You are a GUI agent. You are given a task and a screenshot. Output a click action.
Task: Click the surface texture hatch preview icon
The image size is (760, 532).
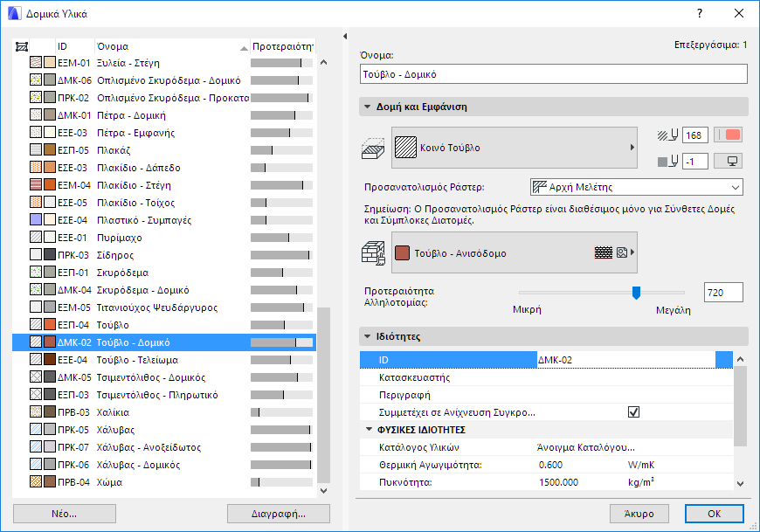604,252
